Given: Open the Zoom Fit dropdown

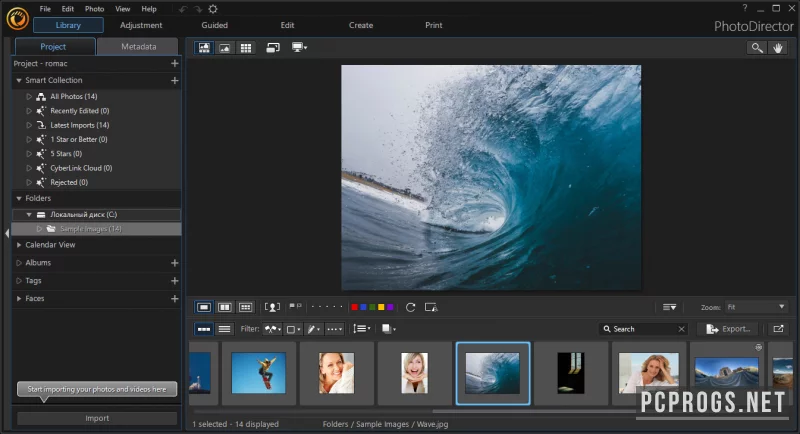Looking at the screenshot, I should 756,307.
